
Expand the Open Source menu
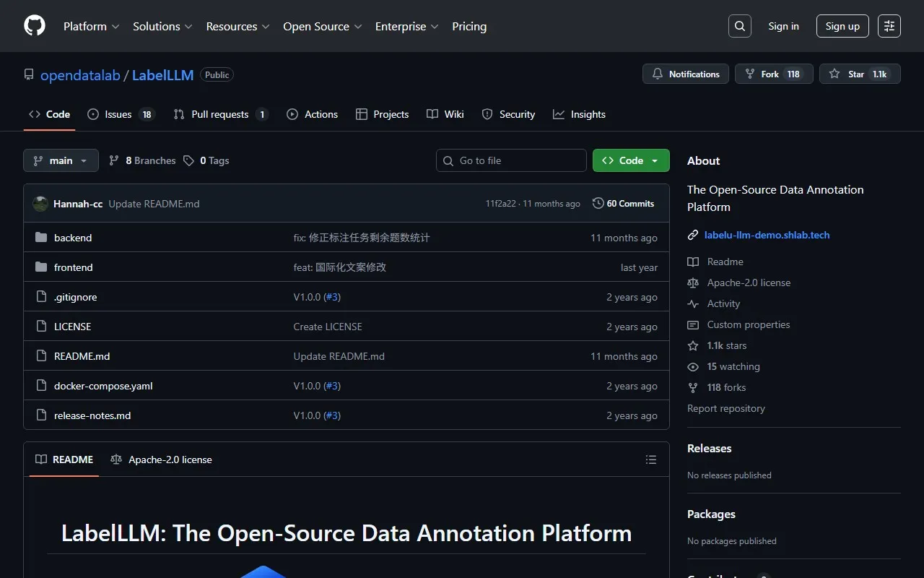[x=322, y=26]
